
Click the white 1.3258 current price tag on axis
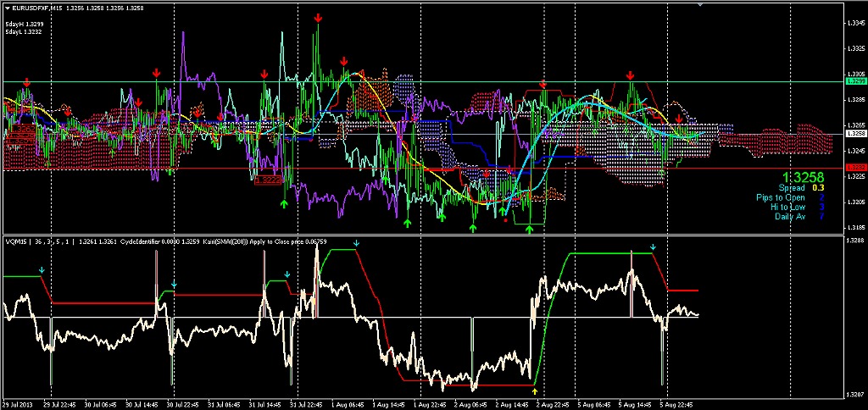[855, 134]
